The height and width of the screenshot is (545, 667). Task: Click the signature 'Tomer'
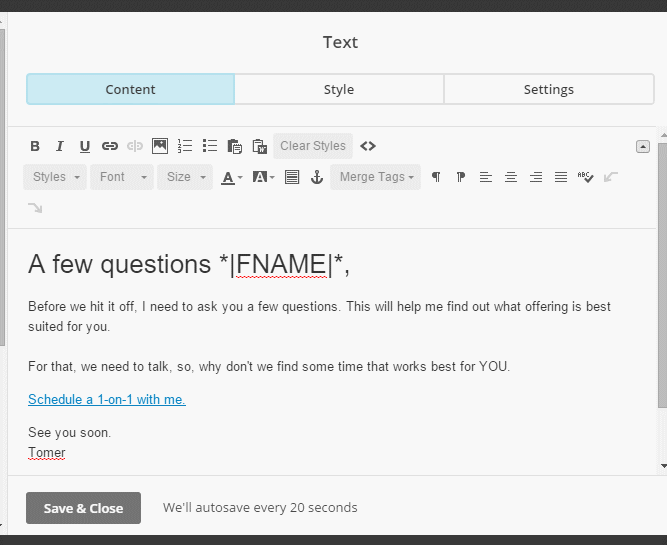47,452
